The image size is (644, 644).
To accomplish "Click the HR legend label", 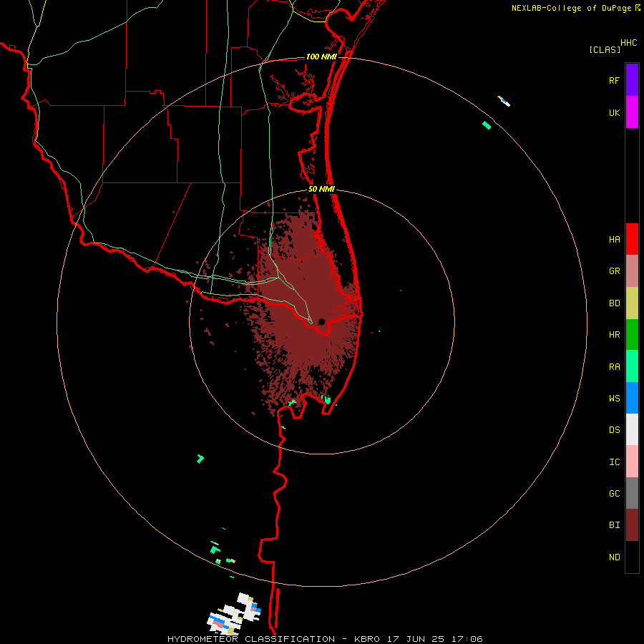I will tap(614, 335).
